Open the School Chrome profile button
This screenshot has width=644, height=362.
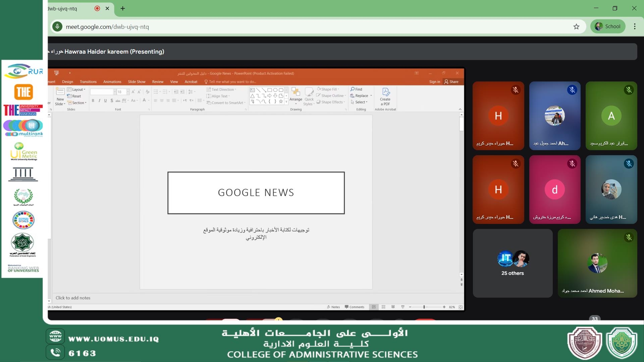[x=608, y=26]
